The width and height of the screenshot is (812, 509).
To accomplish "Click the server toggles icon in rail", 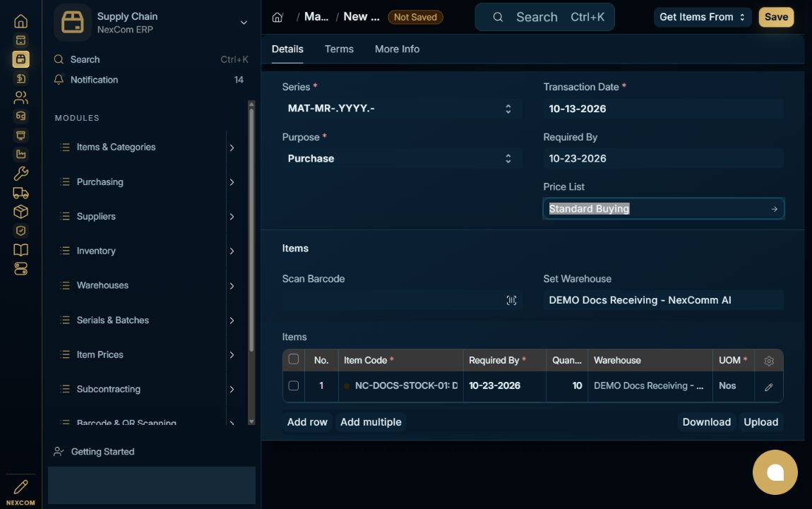I will [x=20, y=269].
